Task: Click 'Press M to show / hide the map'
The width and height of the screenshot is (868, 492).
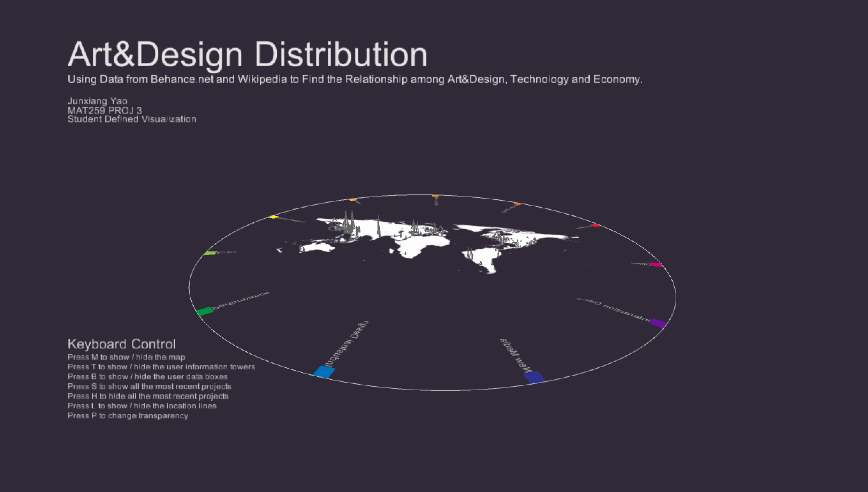Action: (x=126, y=357)
